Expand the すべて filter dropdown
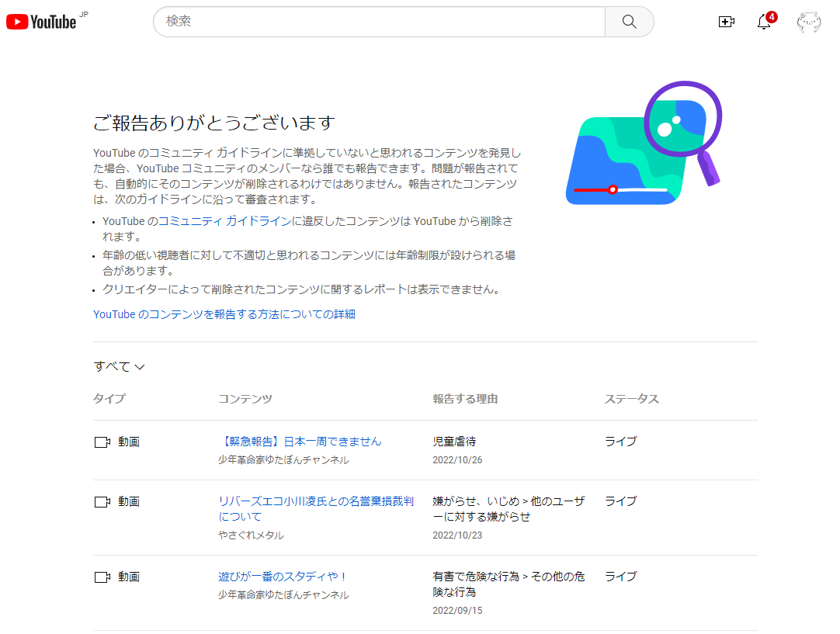This screenshot has width=840, height=634. click(x=119, y=367)
